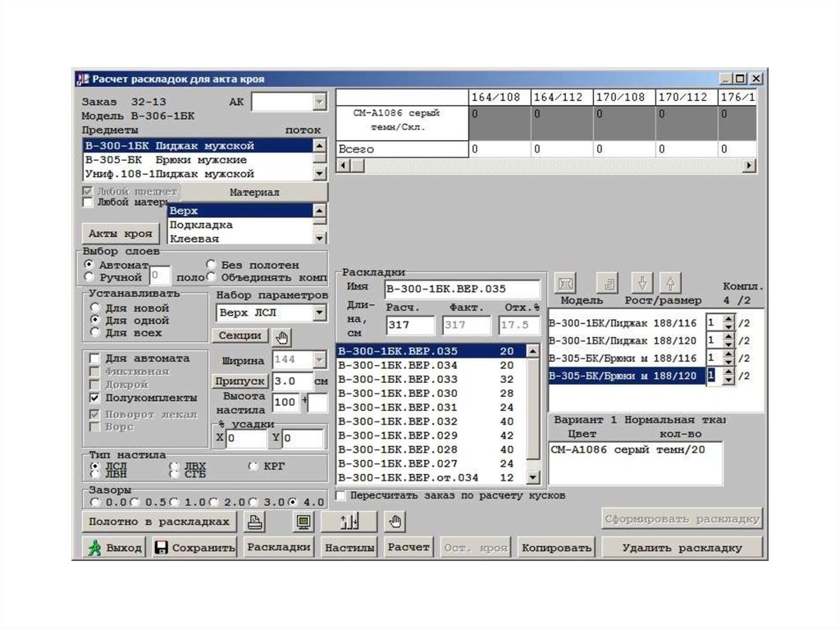Image resolution: width=840 pixels, height=629 pixels.
Task: Click the green monitor screen icon
Action: tap(304, 522)
